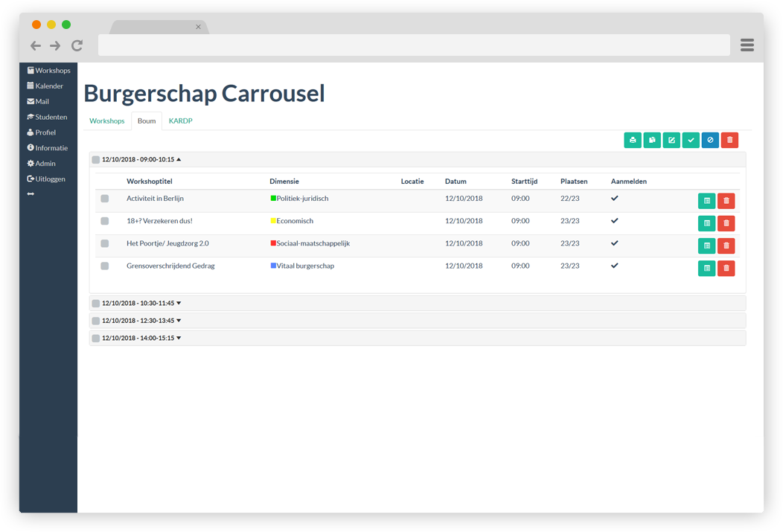This screenshot has width=783, height=532.
Task: Click the copy/duplicate toolbar button
Action: coord(652,140)
